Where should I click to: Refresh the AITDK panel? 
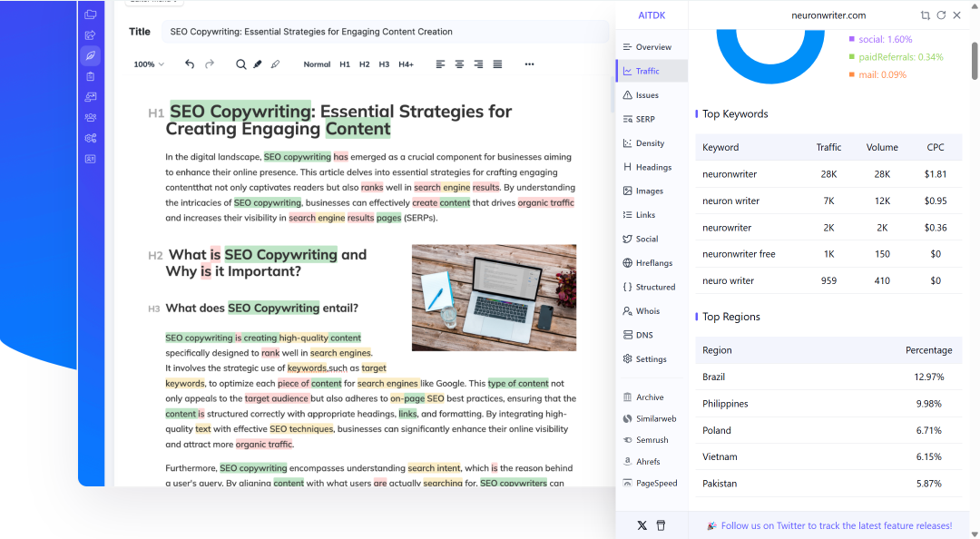pos(941,15)
